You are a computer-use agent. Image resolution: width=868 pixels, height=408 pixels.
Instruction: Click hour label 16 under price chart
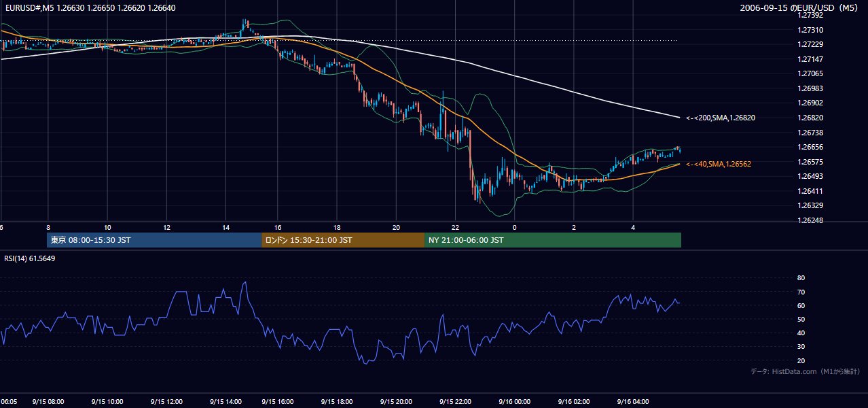point(278,227)
